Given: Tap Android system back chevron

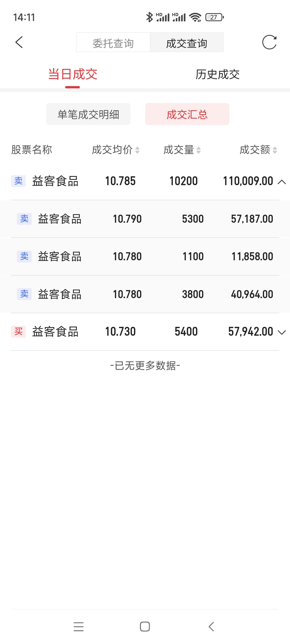Looking at the screenshot, I should (211, 627).
